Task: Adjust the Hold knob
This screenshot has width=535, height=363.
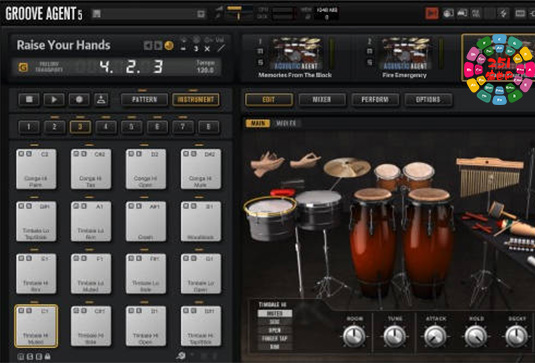Action: [476, 336]
